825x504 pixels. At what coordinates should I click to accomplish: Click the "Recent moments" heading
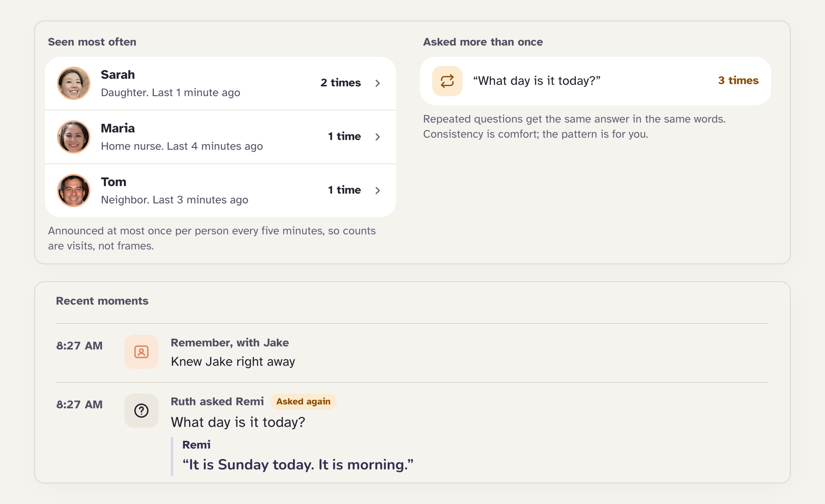click(102, 301)
